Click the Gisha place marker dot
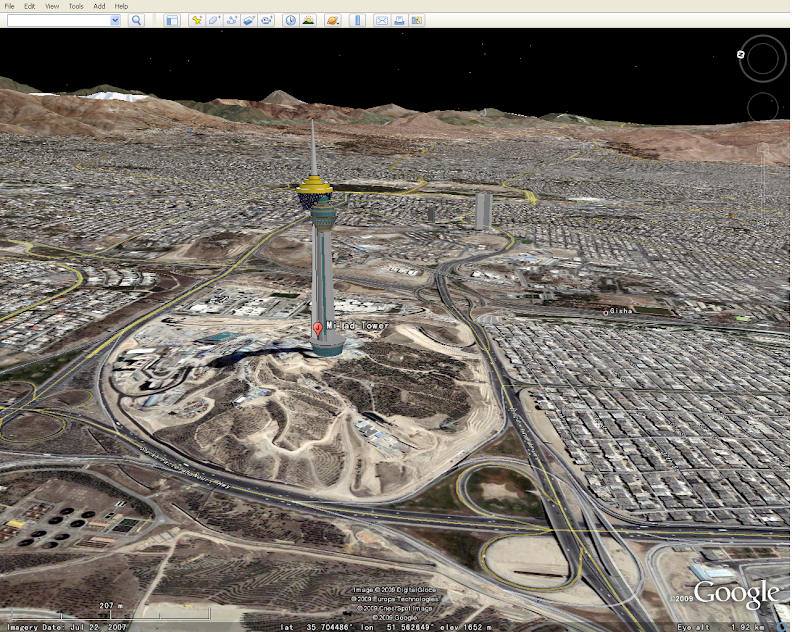Viewport: 800px width, 632px height. [x=606, y=313]
